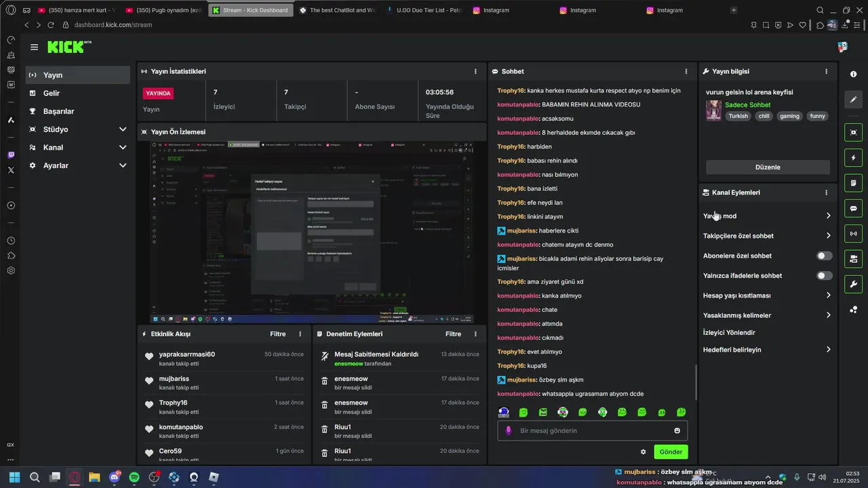
Task: Toggle the lightning activity feed panel icon
Action: tap(853, 158)
